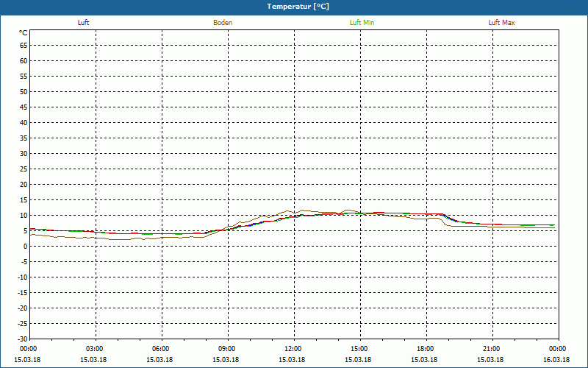Click the 16.03.18 date label
Image resolution: width=588 pixels, height=368 pixels.
click(556, 360)
